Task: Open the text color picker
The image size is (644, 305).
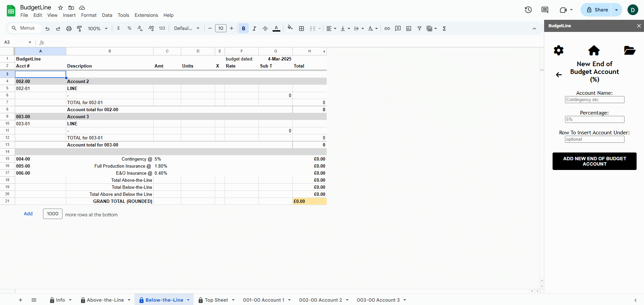Action: (276, 29)
